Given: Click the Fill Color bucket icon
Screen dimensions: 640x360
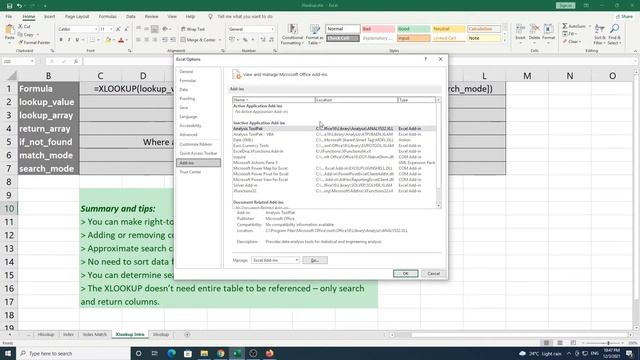Looking at the screenshot, I should 108,40.
